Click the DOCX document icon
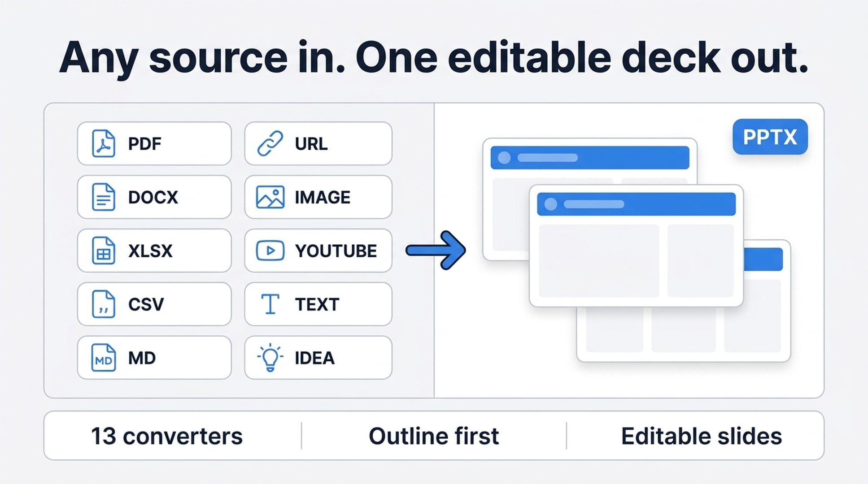The height and width of the screenshot is (484, 868). pos(104,197)
